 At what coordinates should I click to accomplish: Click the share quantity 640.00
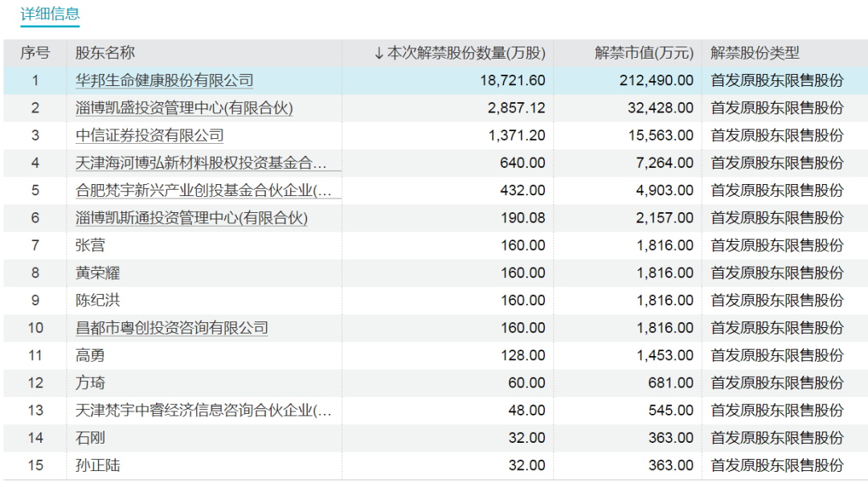coord(522,163)
